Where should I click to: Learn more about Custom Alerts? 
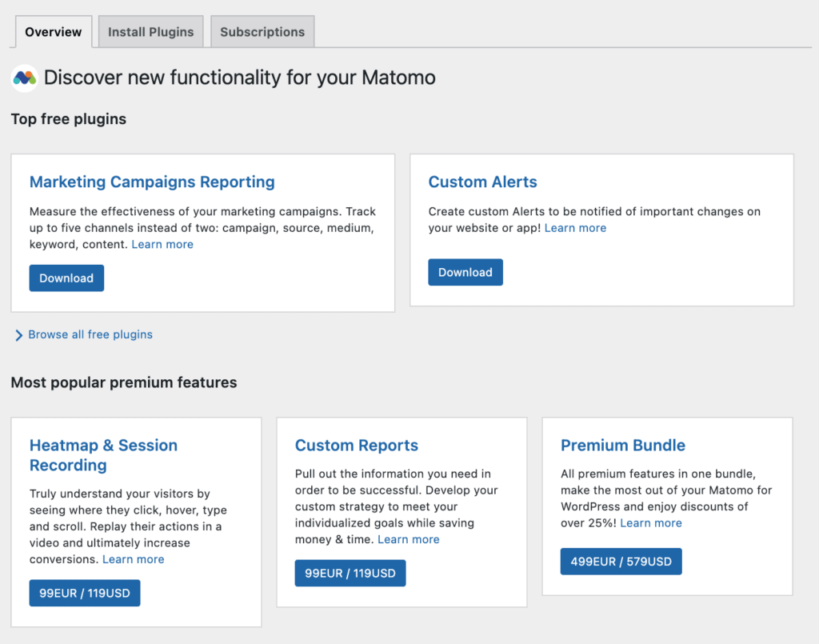[575, 228]
